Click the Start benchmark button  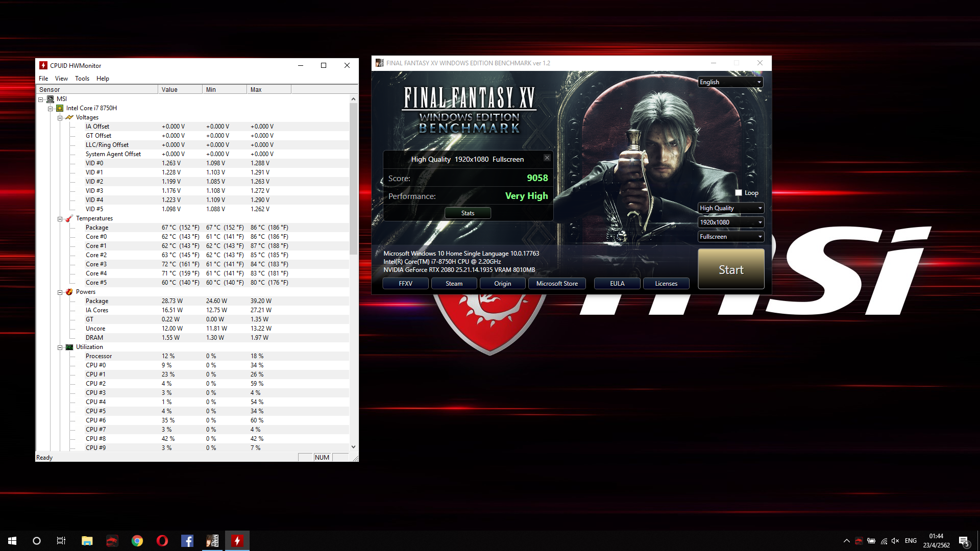point(731,269)
